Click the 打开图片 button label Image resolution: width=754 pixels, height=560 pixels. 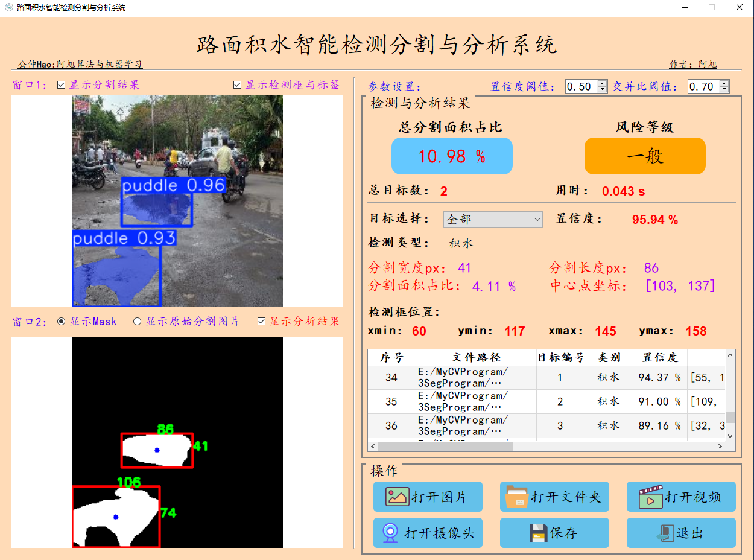pos(439,497)
